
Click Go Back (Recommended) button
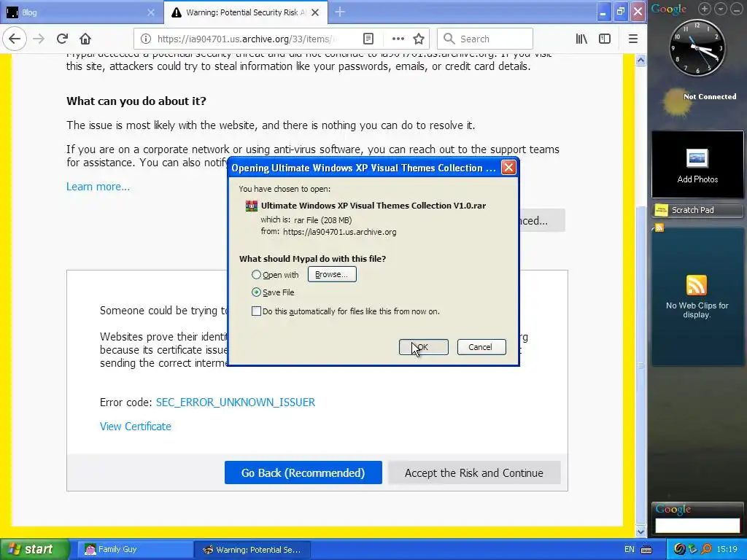[303, 472]
